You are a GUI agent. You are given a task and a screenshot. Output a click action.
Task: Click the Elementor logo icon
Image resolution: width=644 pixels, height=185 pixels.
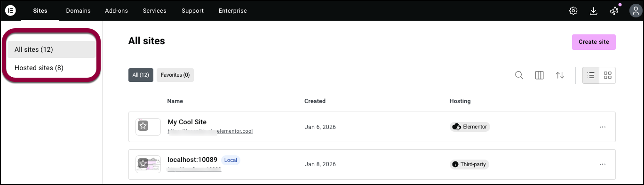10,10
